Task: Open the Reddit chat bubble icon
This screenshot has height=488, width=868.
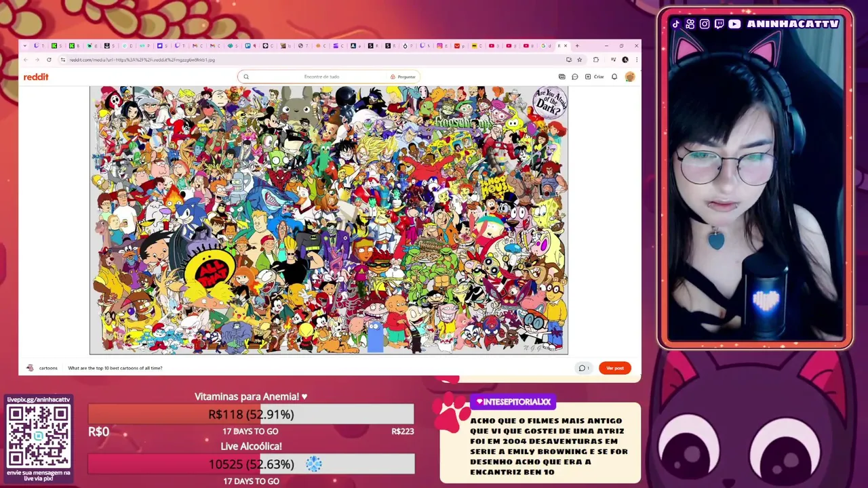Action: (574, 77)
